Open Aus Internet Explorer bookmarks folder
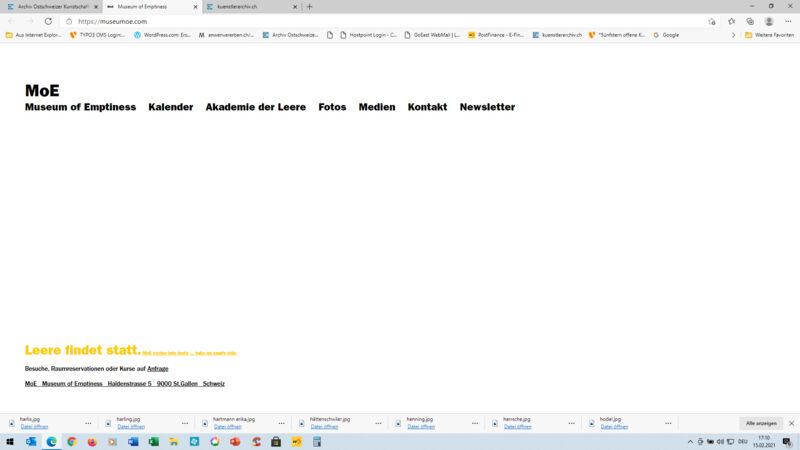The image size is (800, 450). point(33,35)
